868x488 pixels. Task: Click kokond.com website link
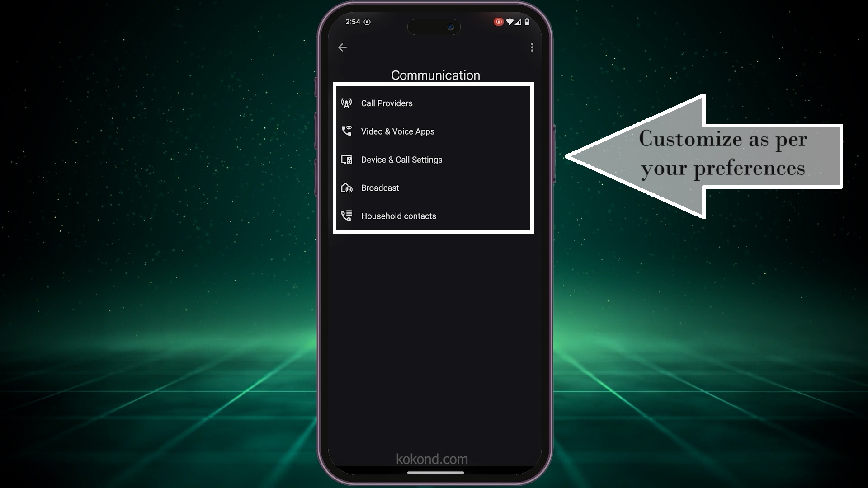(x=432, y=459)
